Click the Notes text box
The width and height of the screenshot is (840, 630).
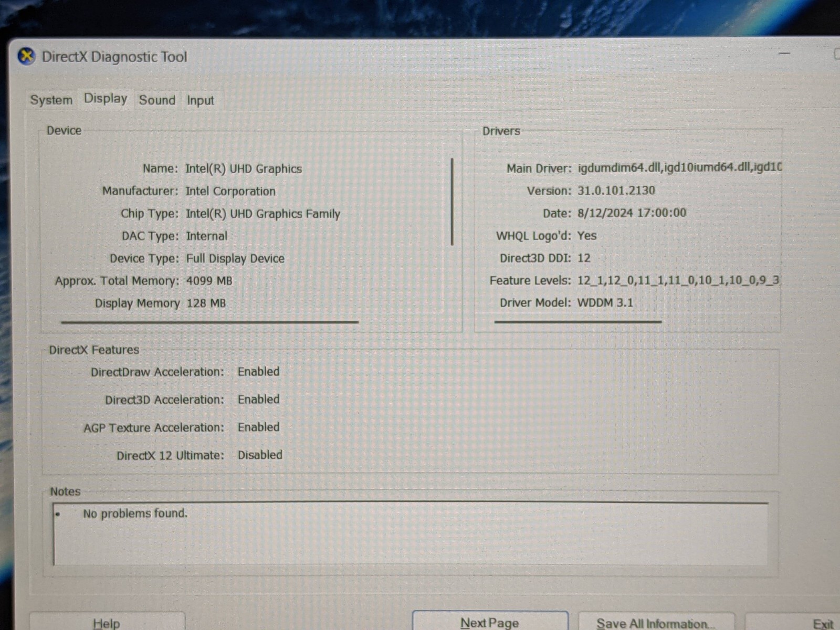click(411, 533)
